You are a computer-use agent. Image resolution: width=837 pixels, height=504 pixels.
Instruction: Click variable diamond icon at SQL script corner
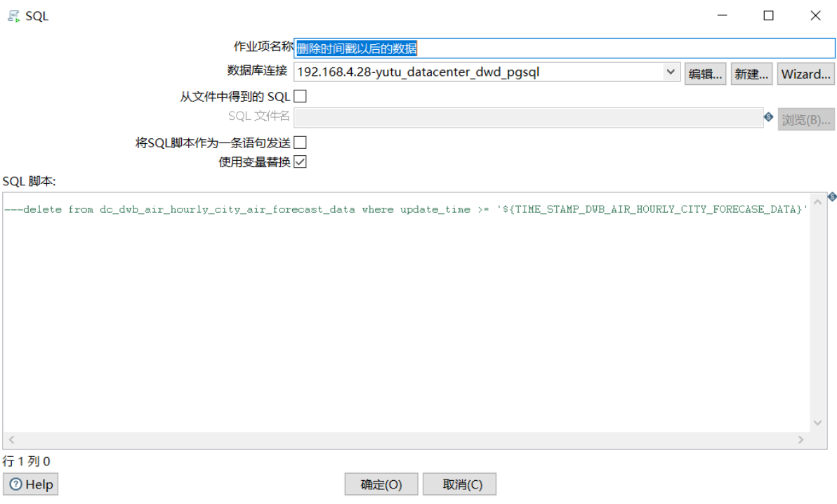[x=831, y=197]
